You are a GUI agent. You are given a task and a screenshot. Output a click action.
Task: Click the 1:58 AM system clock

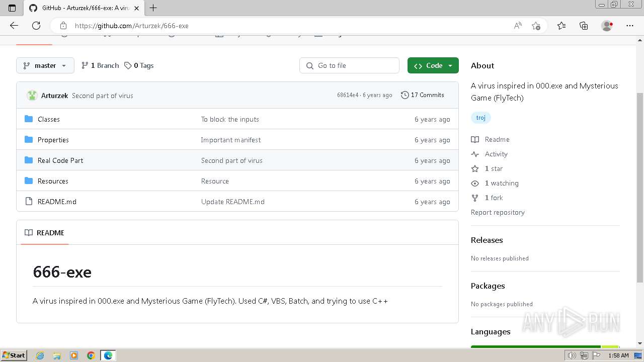pyautogui.click(x=618, y=355)
